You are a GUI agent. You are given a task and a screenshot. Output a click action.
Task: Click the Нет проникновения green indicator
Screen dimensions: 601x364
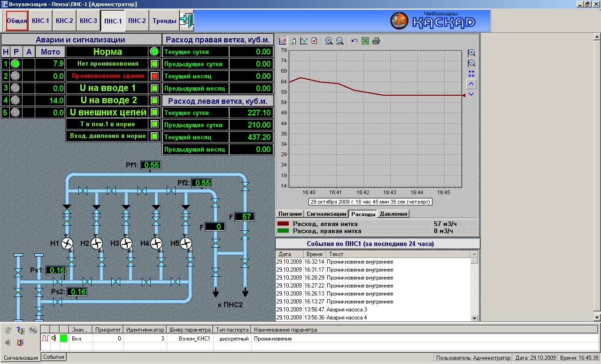(154, 64)
